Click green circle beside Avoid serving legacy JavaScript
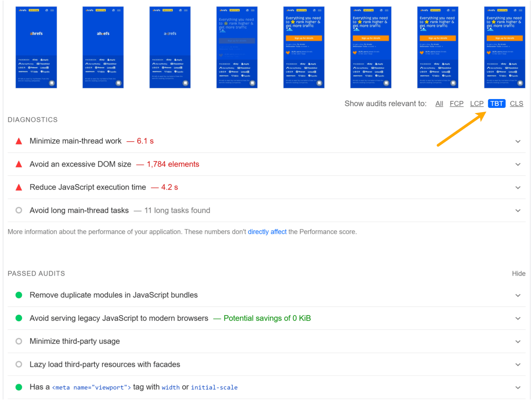Screen dimensions: 532x400 point(19,318)
